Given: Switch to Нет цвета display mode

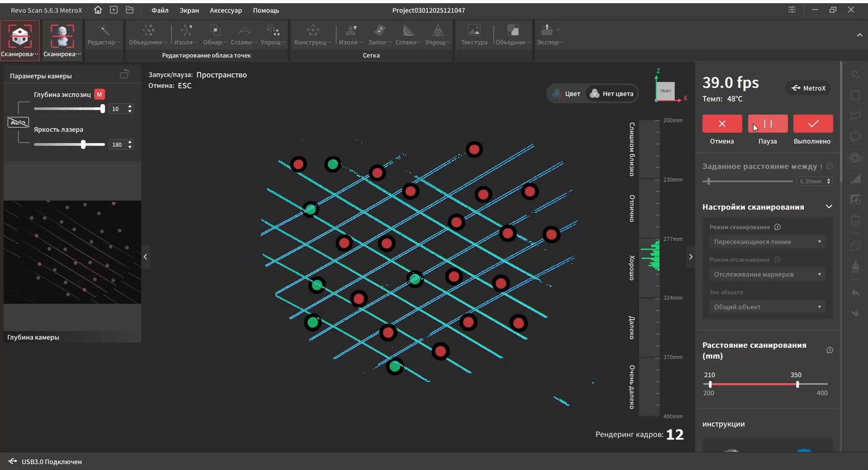Looking at the screenshot, I should coord(612,94).
